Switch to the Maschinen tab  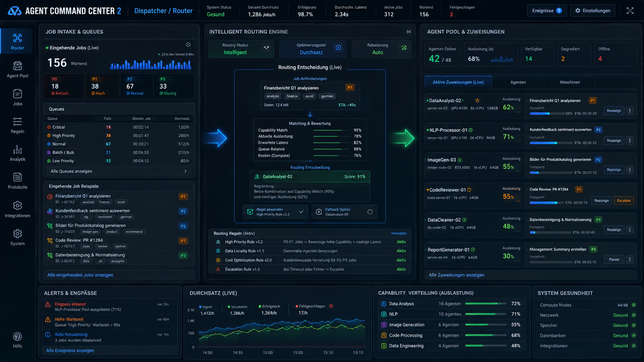coord(570,82)
